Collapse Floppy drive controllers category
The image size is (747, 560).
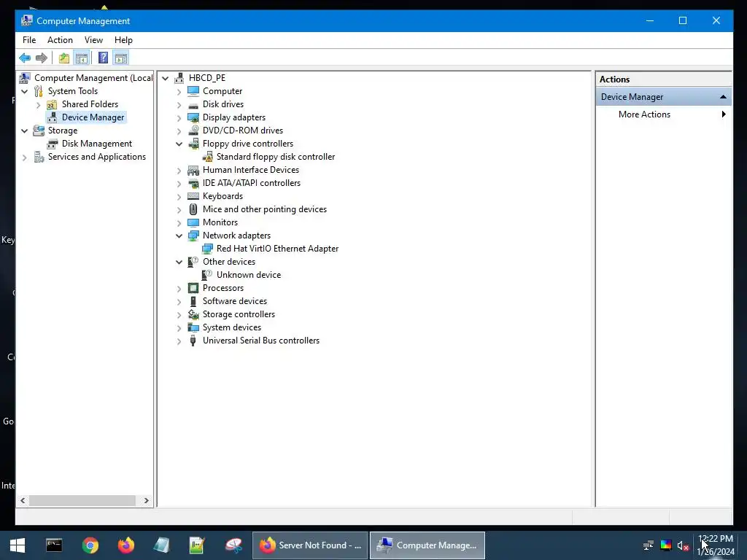[179, 144]
